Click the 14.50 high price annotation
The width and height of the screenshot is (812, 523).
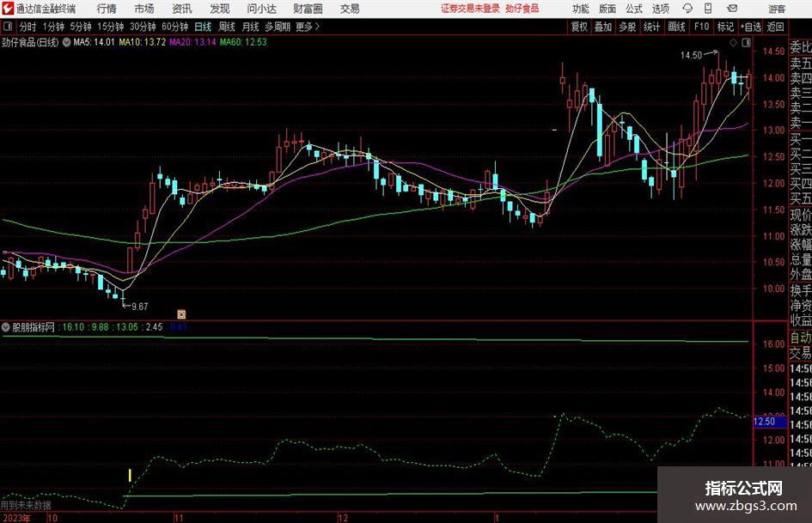(691, 55)
